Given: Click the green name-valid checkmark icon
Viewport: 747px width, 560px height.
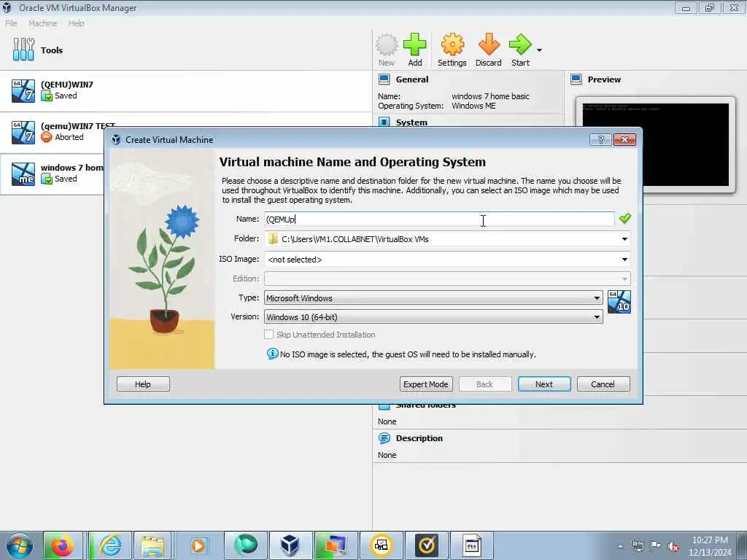Looking at the screenshot, I should coord(624,218).
